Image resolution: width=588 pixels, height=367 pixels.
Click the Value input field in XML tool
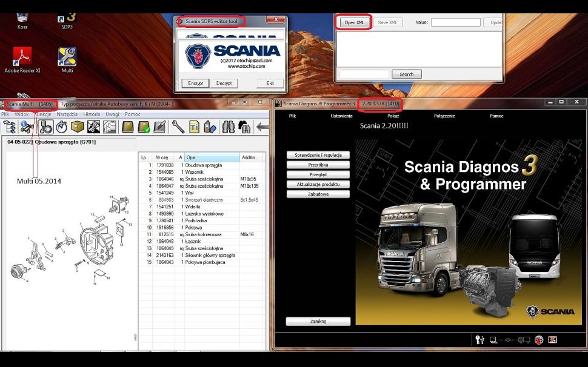(x=456, y=22)
